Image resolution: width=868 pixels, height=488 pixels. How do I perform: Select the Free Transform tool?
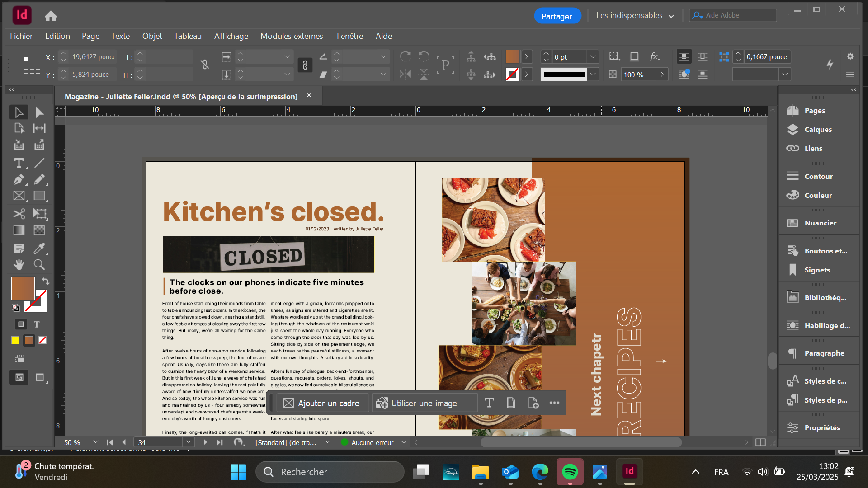pyautogui.click(x=39, y=214)
